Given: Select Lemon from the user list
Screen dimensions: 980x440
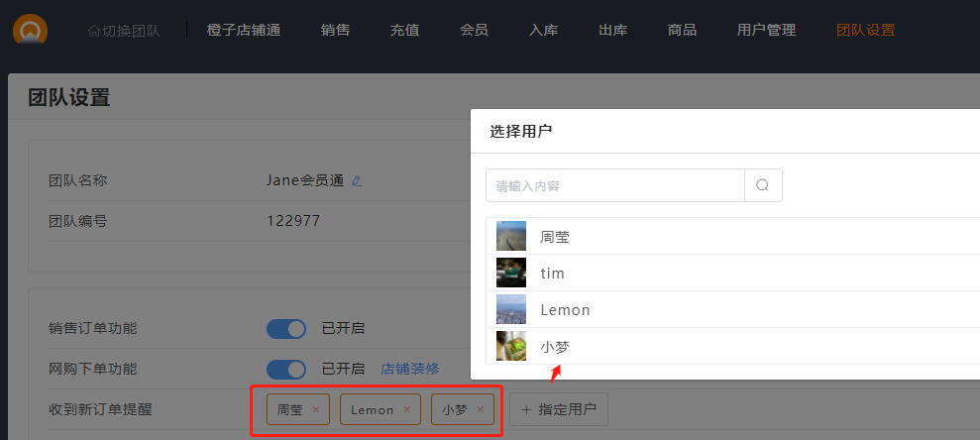Looking at the screenshot, I should [x=565, y=310].
